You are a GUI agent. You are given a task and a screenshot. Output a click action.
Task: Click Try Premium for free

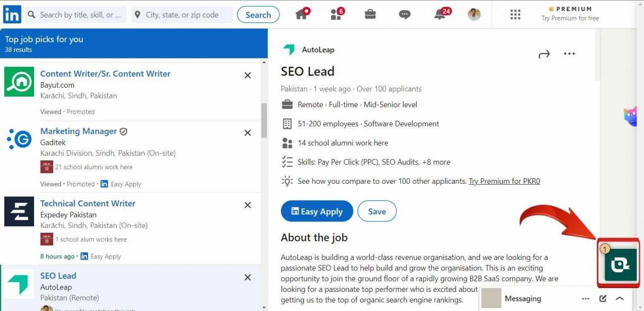pos(570,19)
